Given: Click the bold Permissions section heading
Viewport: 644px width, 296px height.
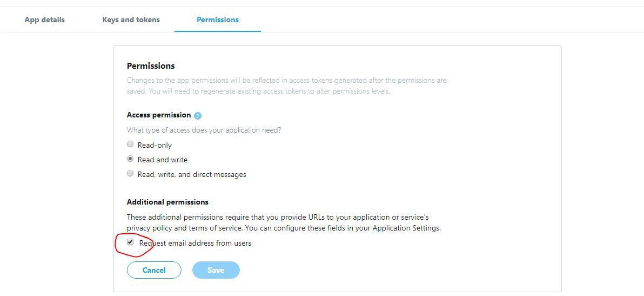Looking at the screenshot, I should coord(151,65).
